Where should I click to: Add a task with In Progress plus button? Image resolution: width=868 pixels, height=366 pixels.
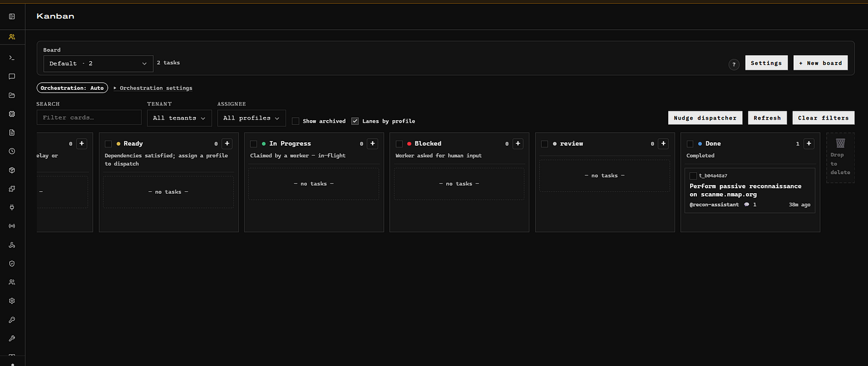373,144
